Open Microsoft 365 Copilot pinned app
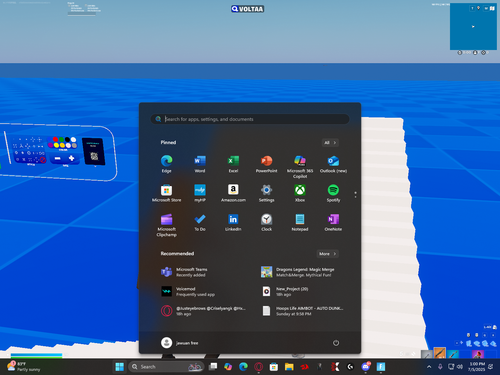The width and height of the screenshot is (500, 375). (300, 166)
